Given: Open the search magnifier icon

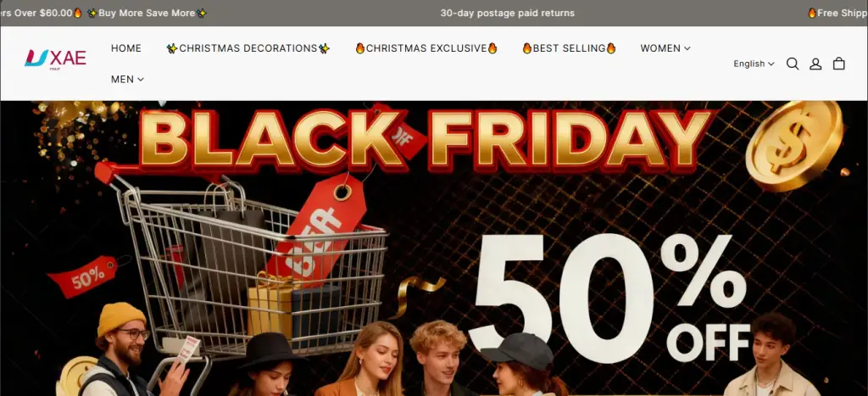Looking at the screenshot, I should 793,64.
